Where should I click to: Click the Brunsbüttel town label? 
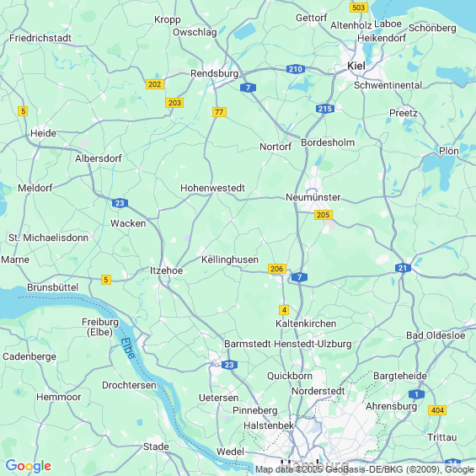coord(53,287)
